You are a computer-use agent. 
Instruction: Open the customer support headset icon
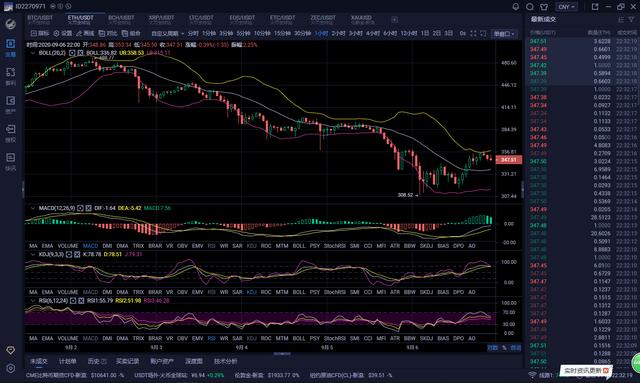tap(530, 7)
